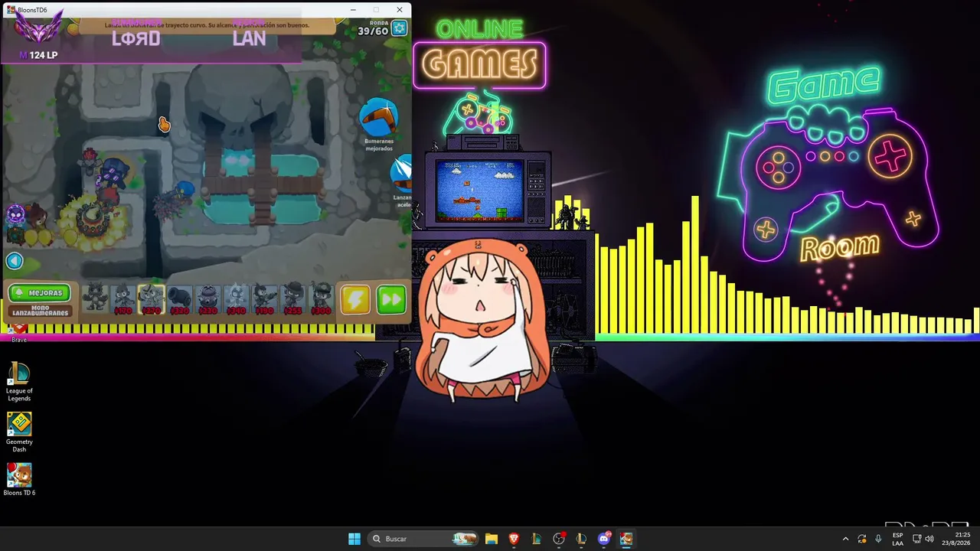Click the Buscar taskbar search box
This screenshot has height=551, width=980.
(x=424, y=539)
